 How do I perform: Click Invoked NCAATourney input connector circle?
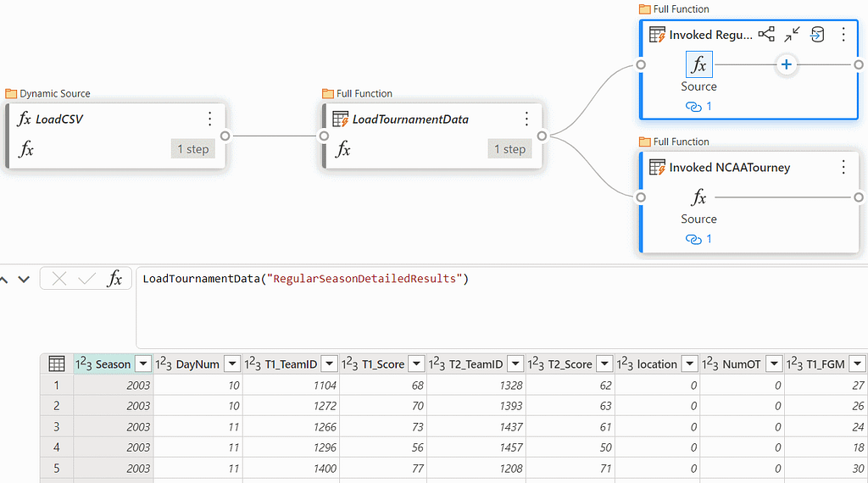click(641, 197)
